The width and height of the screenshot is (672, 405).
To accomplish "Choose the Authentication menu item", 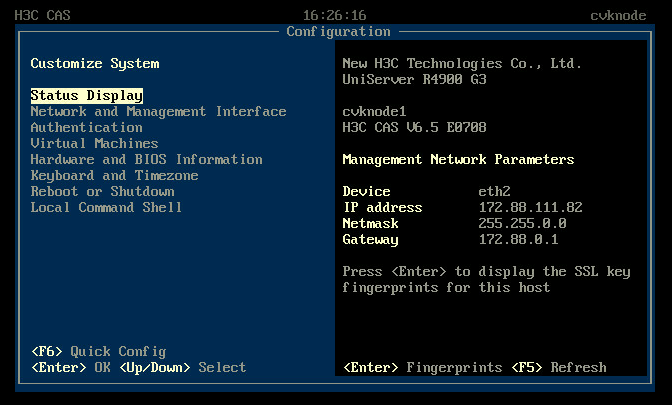I will (87, 128).
